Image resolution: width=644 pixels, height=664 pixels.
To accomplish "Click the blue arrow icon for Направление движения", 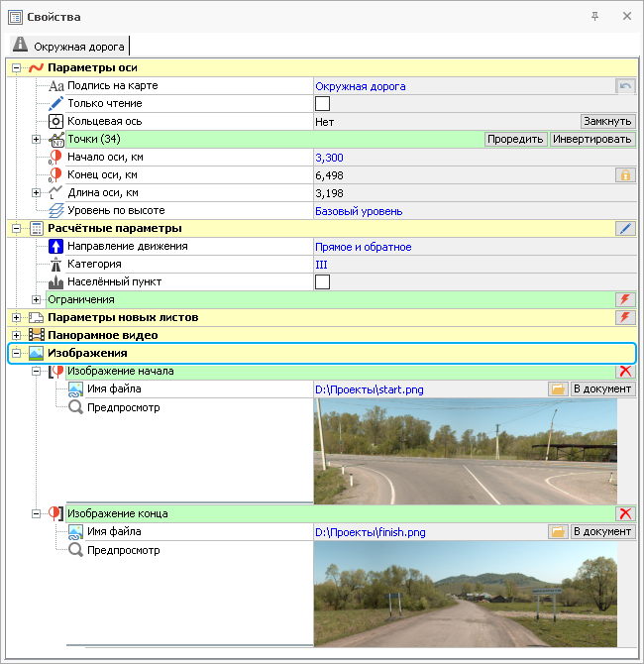I will tap(55, 246).
